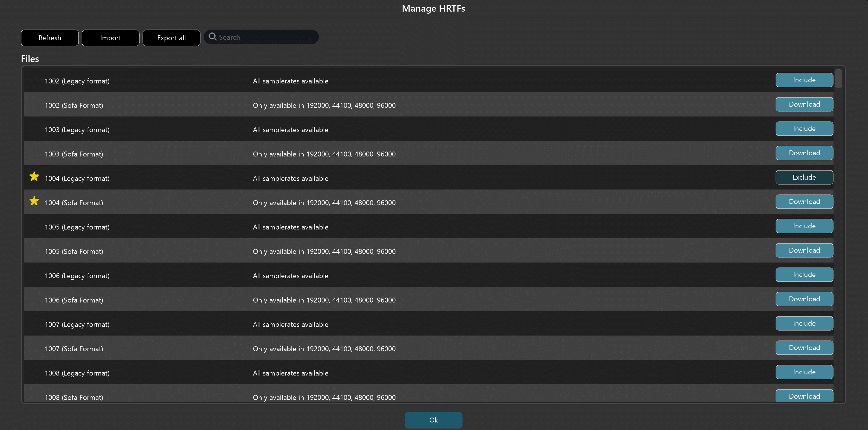Include the 1005 (Legacy format) HRTF
The height and width of the screenshot is (430, 868).
[804, 226]
